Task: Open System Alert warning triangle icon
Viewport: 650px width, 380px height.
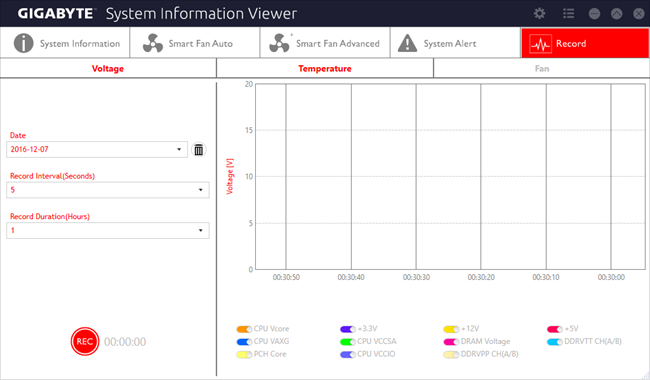Action: pos(407,43)
